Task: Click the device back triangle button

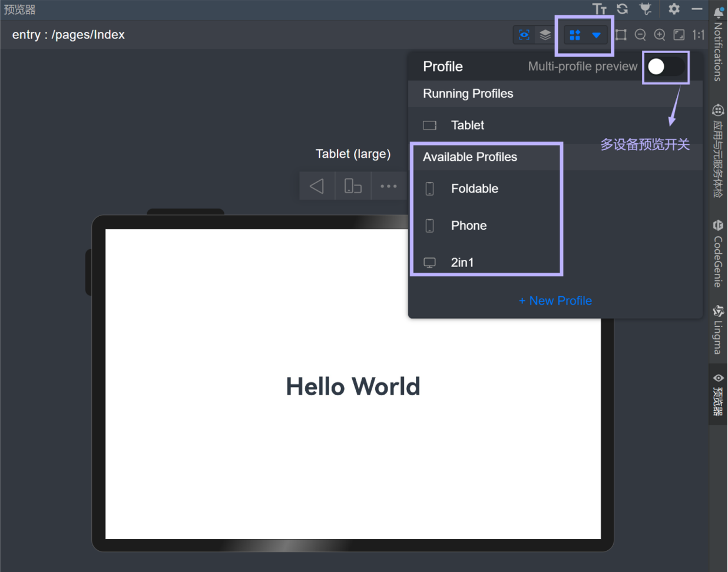Action: (x=317, y=186)
